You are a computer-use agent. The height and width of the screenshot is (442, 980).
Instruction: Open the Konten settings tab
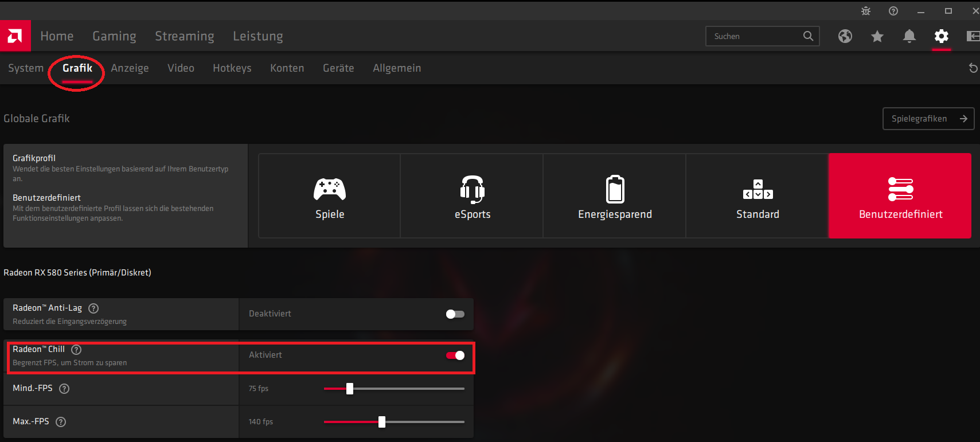click(287, 68)
